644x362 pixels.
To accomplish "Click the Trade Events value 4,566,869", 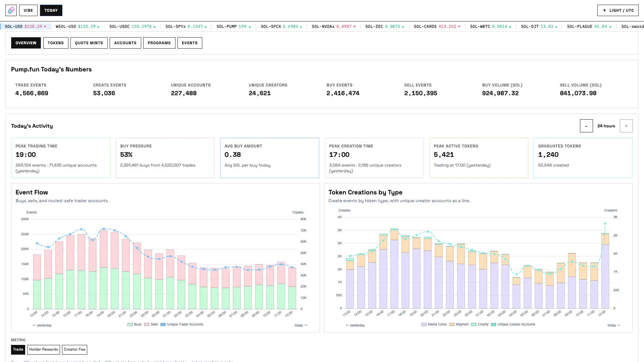I will click(x=32, y=93).
